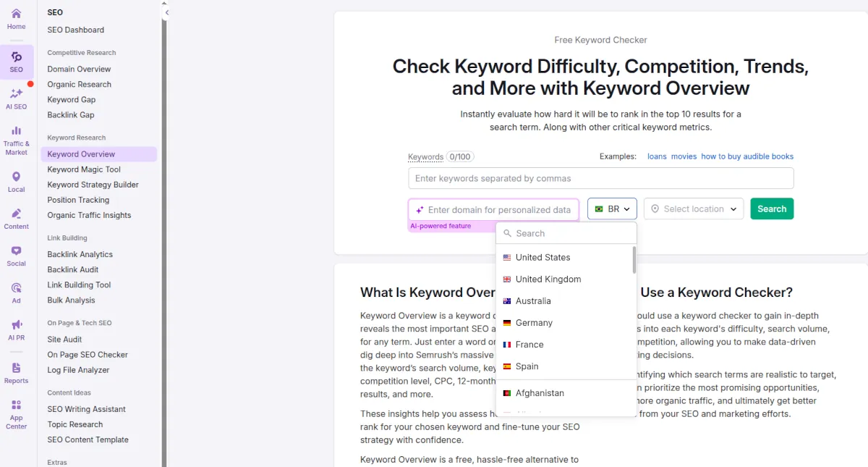Select the AI SEO sidebar icon
The height and width of the screenshot is (467, 868).
16,98
